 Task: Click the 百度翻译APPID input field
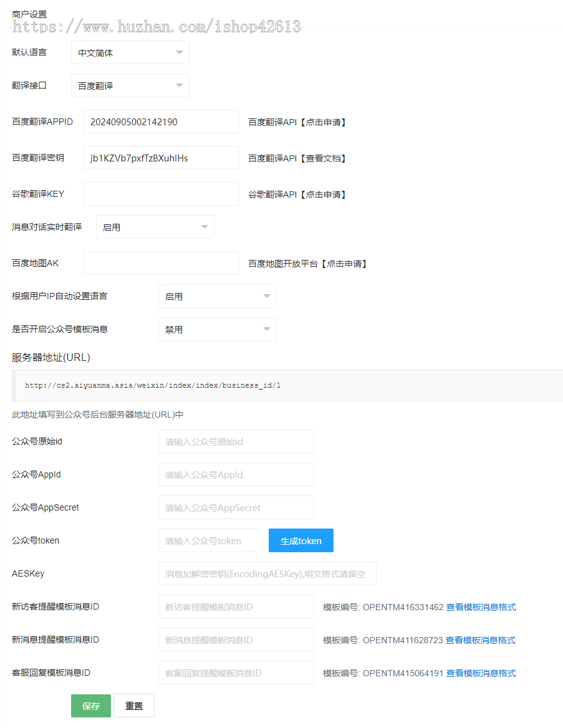[x=161, y=122]
